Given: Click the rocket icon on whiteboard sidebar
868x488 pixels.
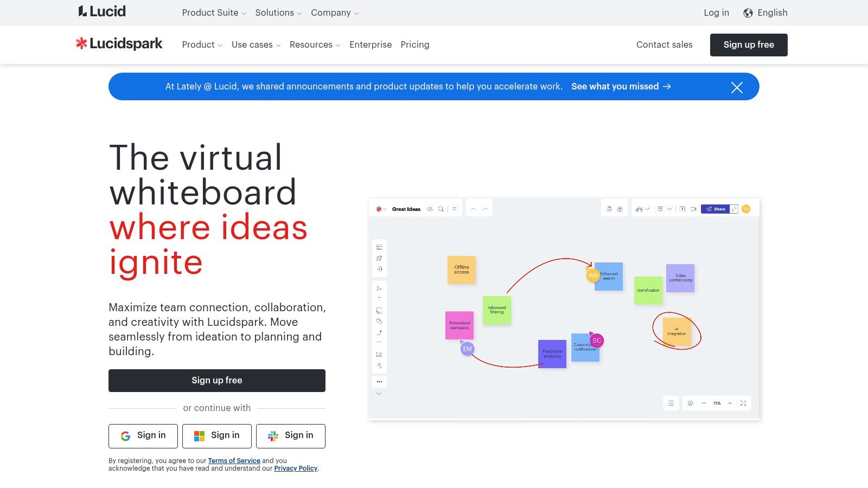Looking at the screenshot, I should 379,258.
